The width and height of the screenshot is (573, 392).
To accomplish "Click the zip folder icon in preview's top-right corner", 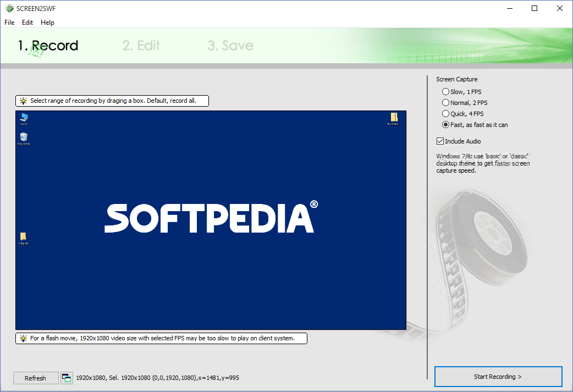I will (394, 118).
